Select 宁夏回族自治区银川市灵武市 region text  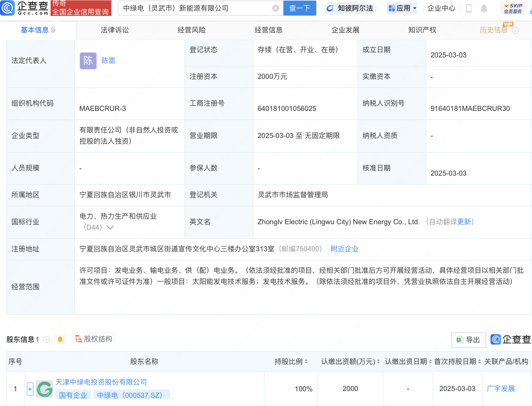point(125,195)
